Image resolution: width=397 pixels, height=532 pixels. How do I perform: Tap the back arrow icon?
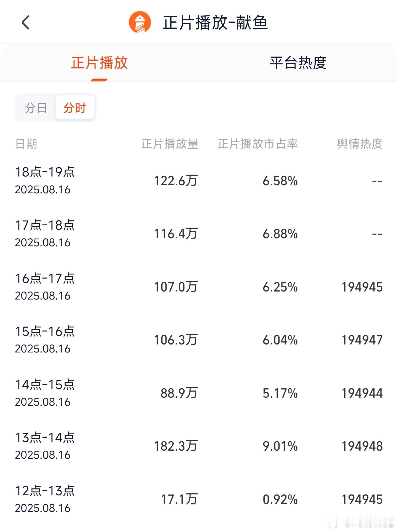[26, 23]
